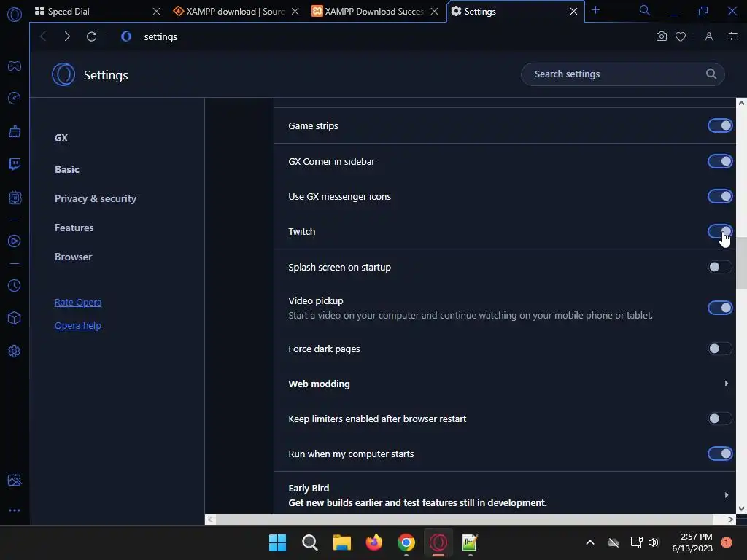This screenshot has width=747, height=560.
Task: Open Notepad++ from taskbar
Action: click(470, 542)
